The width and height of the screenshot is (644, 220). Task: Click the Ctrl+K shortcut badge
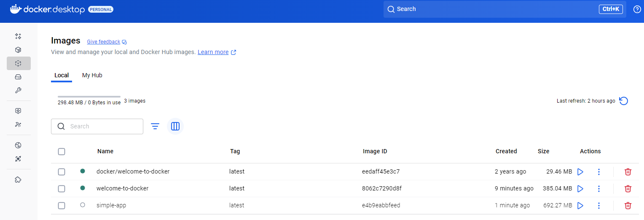611,9
